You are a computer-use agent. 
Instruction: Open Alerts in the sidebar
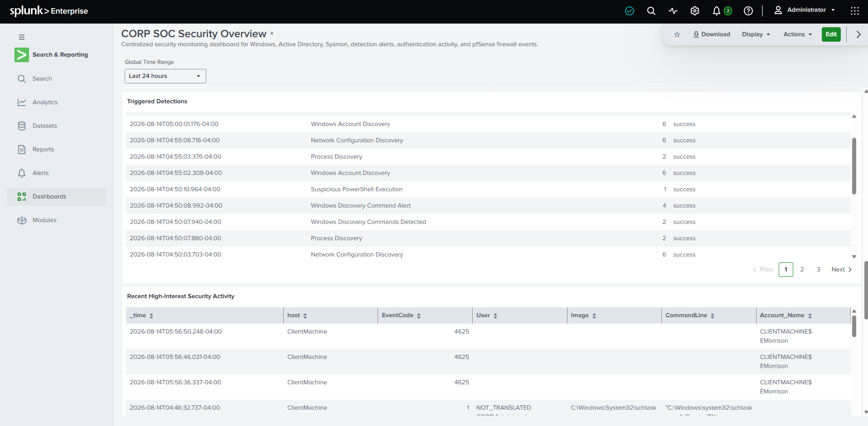(57, 173)
